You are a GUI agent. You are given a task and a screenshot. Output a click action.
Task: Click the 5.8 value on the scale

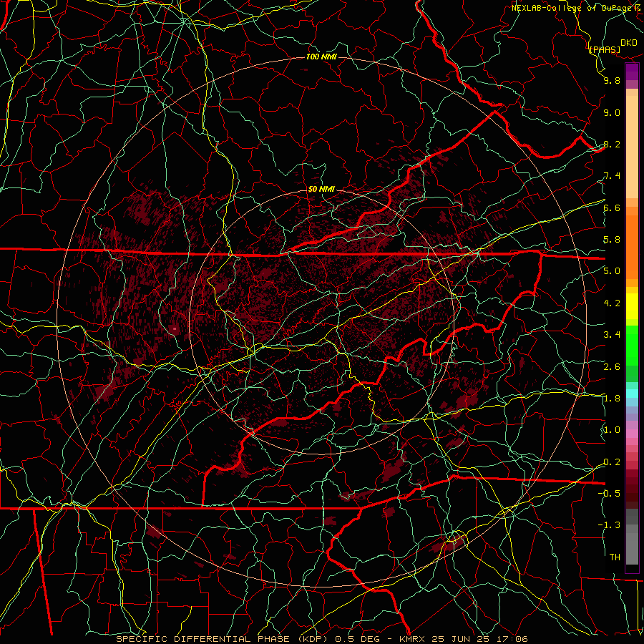[612, 240]
